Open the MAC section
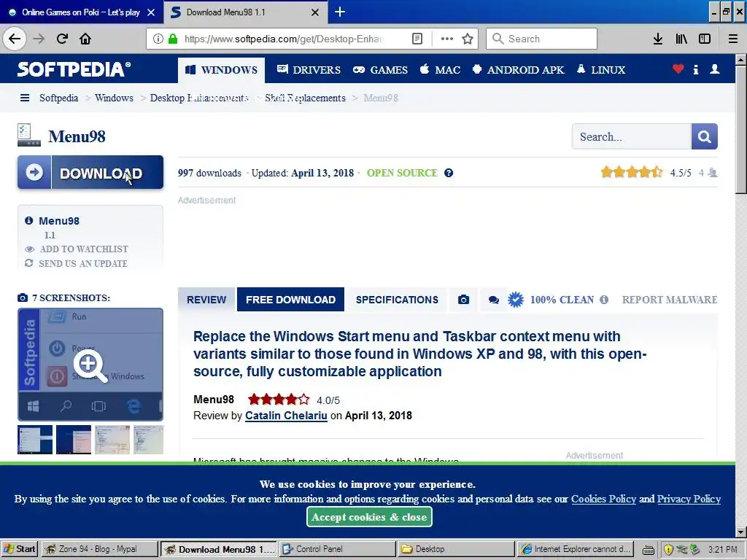Image resolution: width=747 pixels, height=560 pixels. pyautogui.click(x=440, y=70)
